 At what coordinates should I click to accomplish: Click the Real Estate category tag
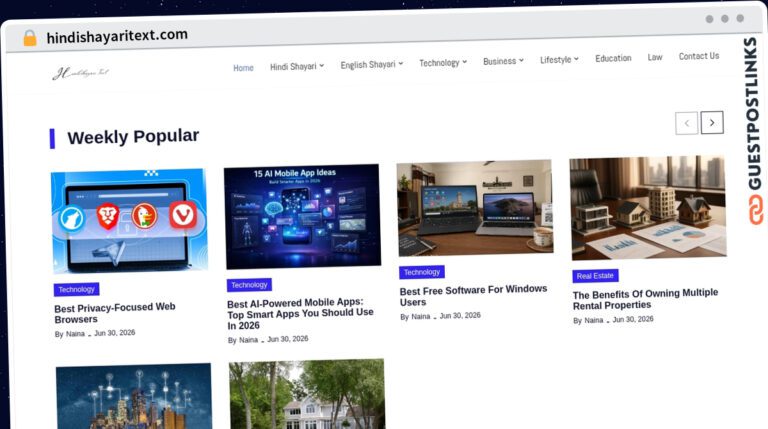pos(595,276)
